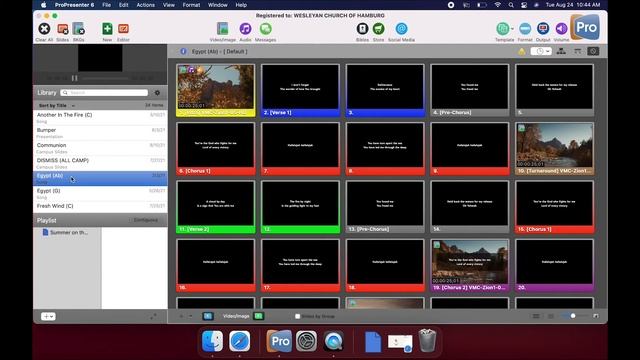Open the Library settings gear
The width and height of the screenshot is (640, 360).
click(x=157, y=93)
